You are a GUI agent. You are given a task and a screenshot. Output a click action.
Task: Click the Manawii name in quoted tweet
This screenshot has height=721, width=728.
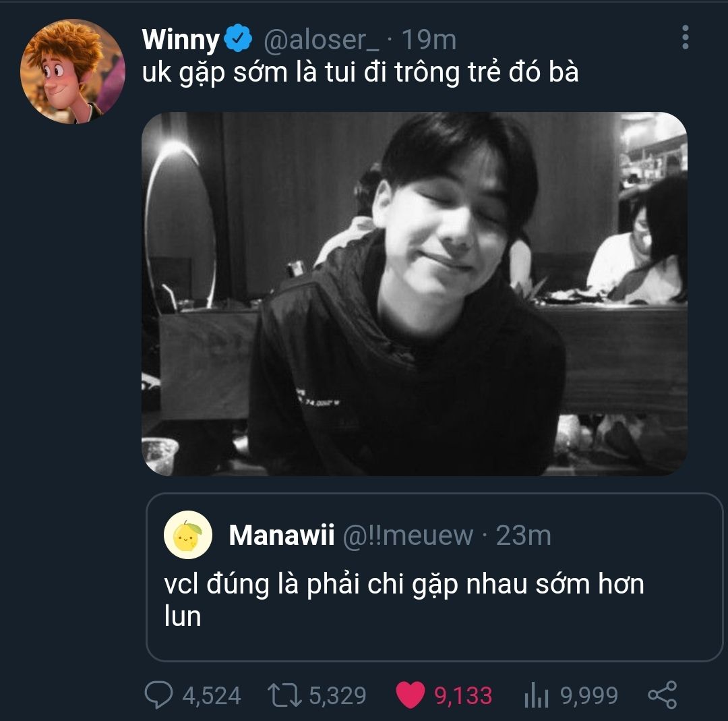point(281,536)
